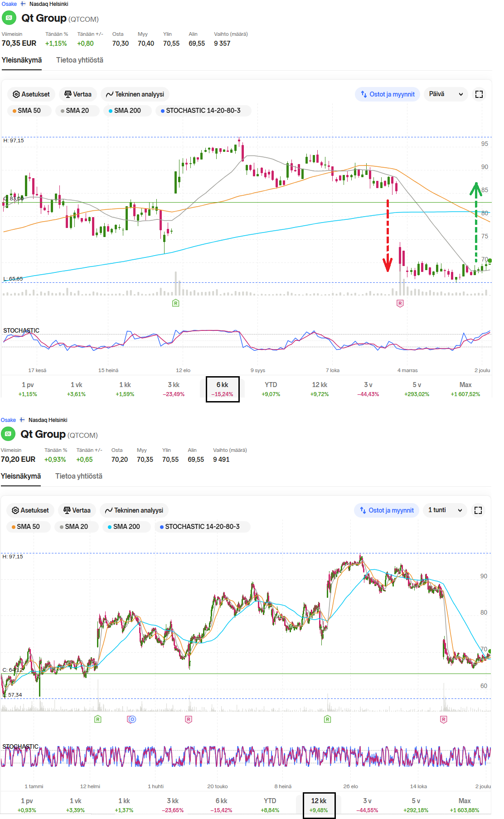The image size is (504, 819).
Task: Switch to Tietoa yhtiöstä tab in top panel
Action: 80,60
